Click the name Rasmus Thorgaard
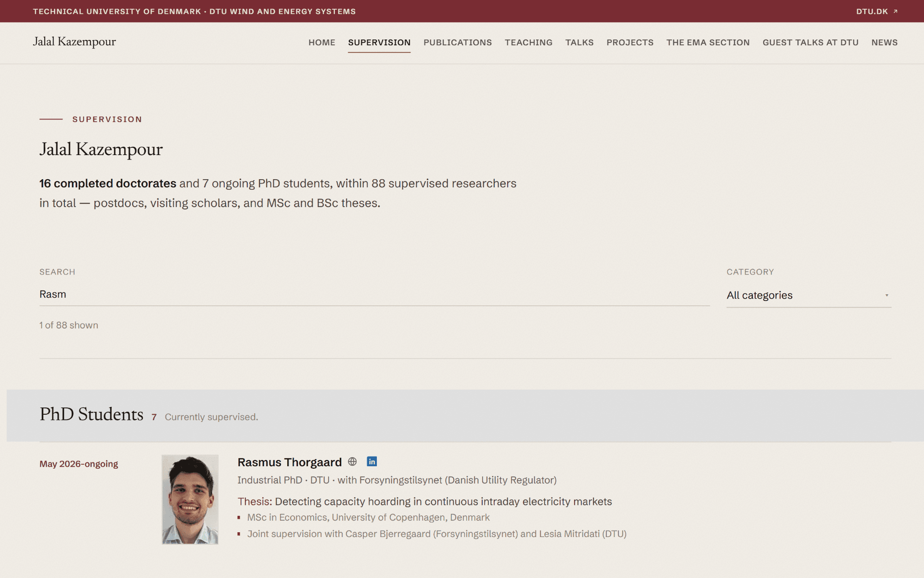The width and height of the screenshot is (924, 578). tap(290, 462)
